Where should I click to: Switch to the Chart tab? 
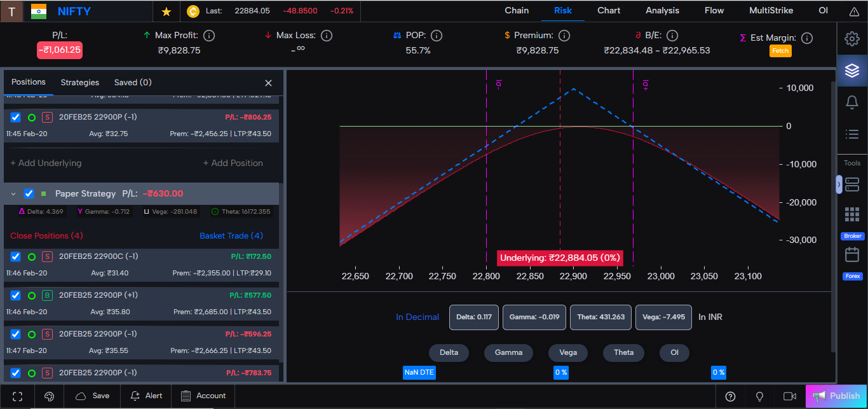(608, 10)
